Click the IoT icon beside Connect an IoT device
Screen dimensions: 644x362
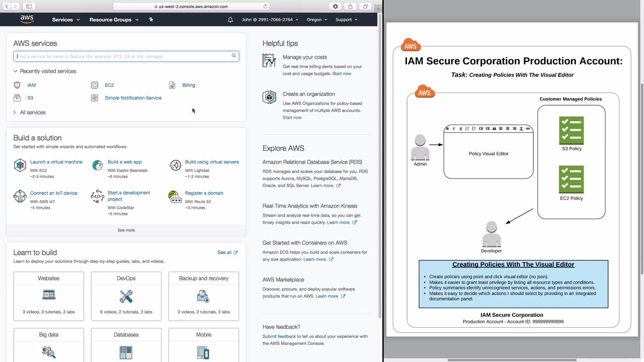tap(20, 196)
